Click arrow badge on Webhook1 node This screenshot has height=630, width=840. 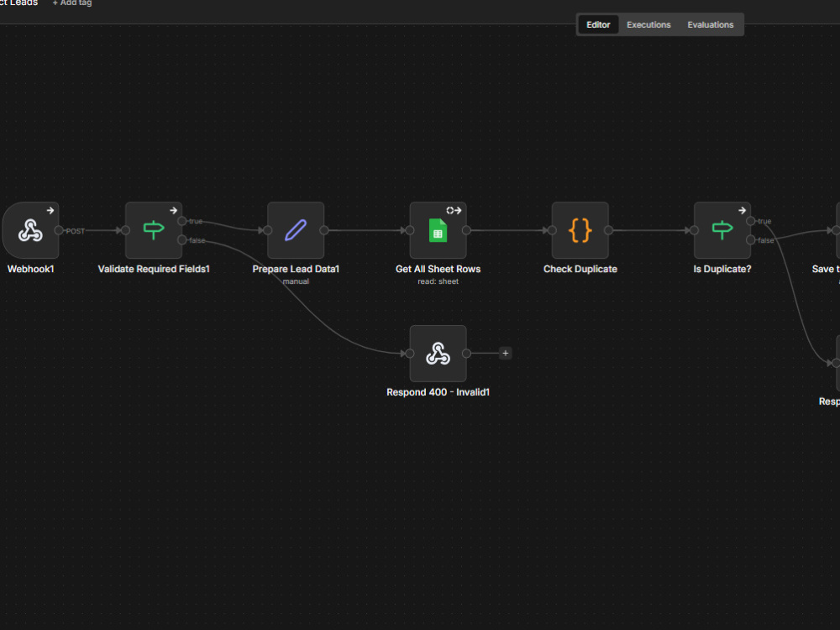[x=50, y=211]
